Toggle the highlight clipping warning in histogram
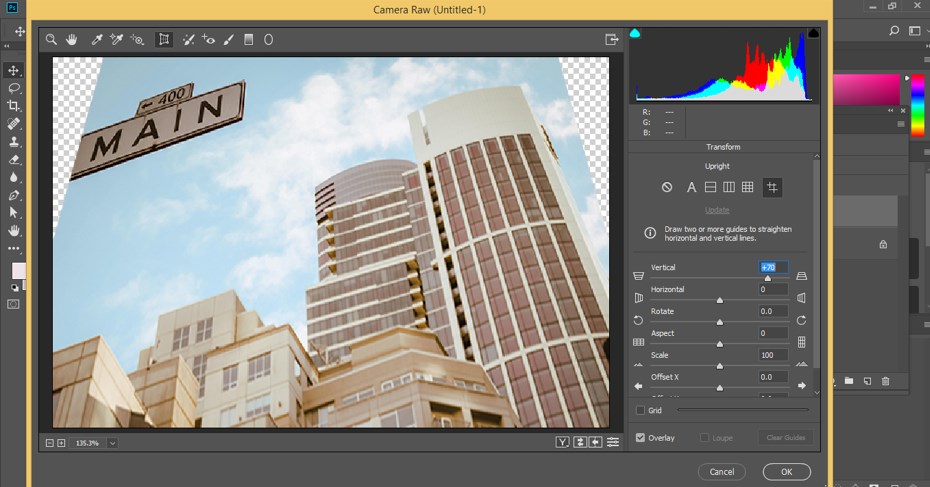Viewport: 930px width, 487px height. coord(813,34)
